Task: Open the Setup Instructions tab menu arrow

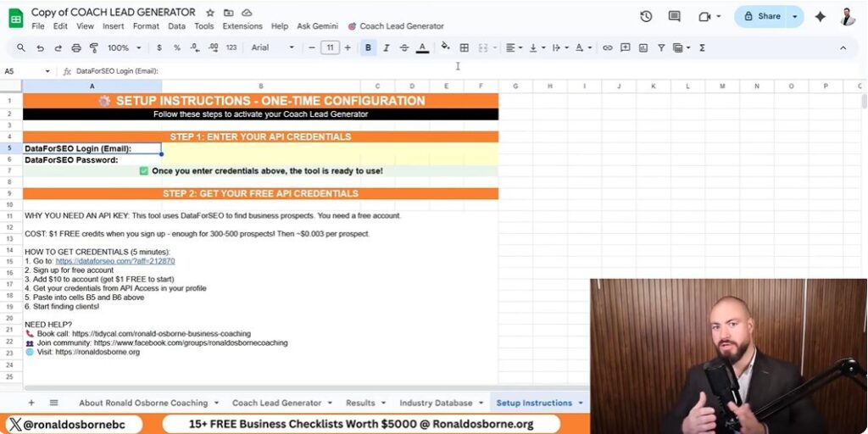Action: [581, 403]
